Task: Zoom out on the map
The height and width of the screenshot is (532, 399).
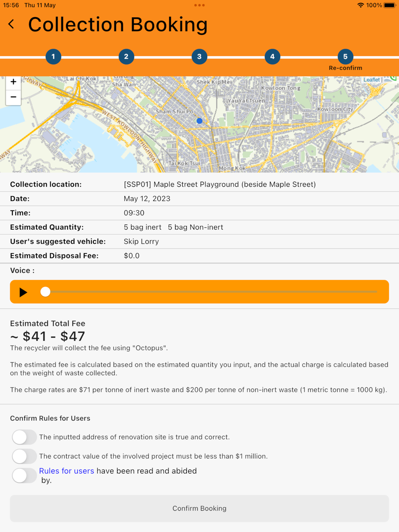Action: click(13, 97)
